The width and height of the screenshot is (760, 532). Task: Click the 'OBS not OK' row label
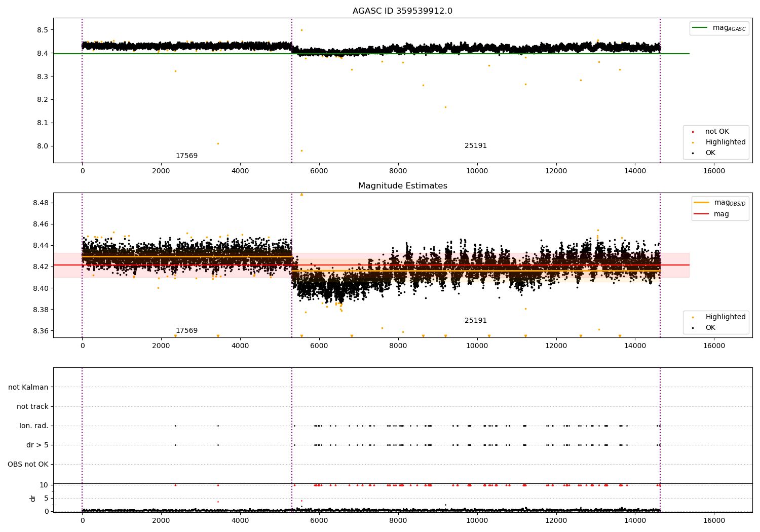pos(28,464)
